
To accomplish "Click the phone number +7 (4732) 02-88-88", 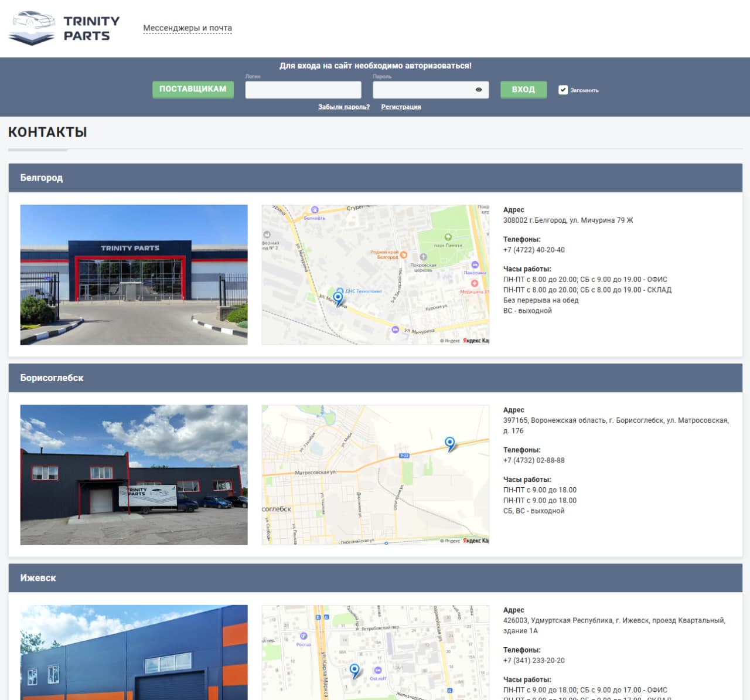I will point(534,460).
